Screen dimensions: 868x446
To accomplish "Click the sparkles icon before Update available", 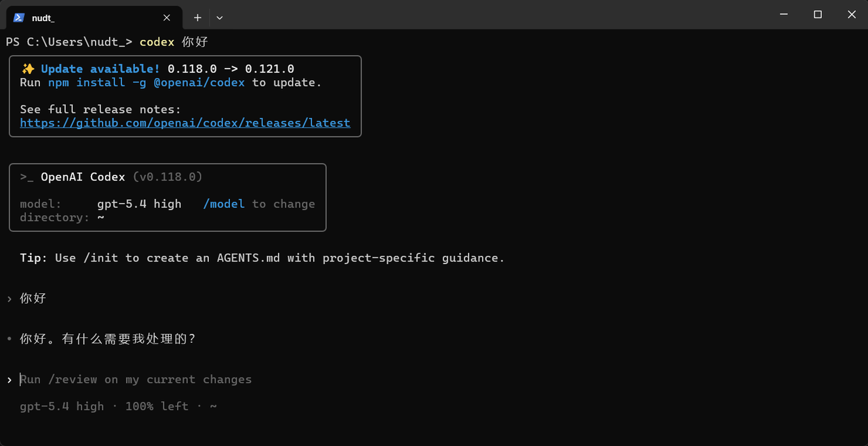I will coord(28,69).
